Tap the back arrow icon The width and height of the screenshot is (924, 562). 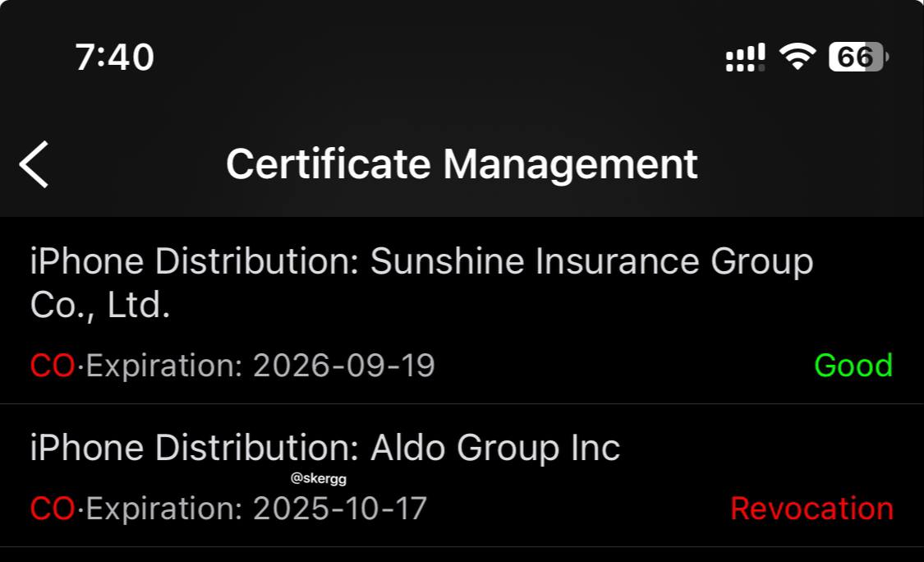[x=34, y=164]
